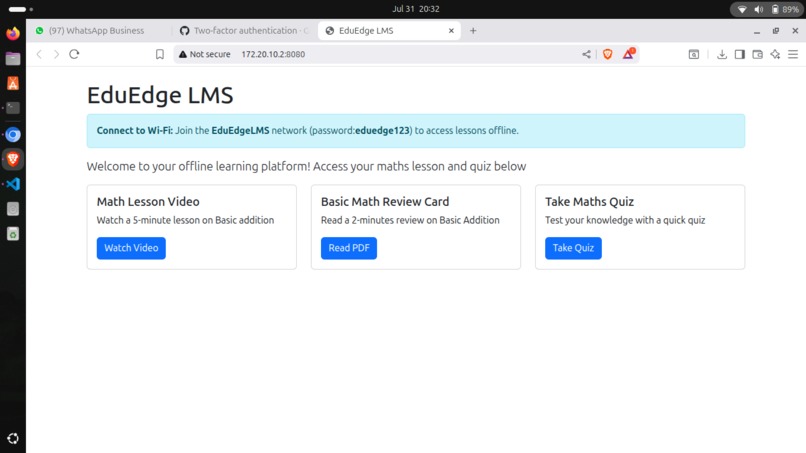
Task: Click the Take Maths Quiz card title
Action: tap(589, 202)
